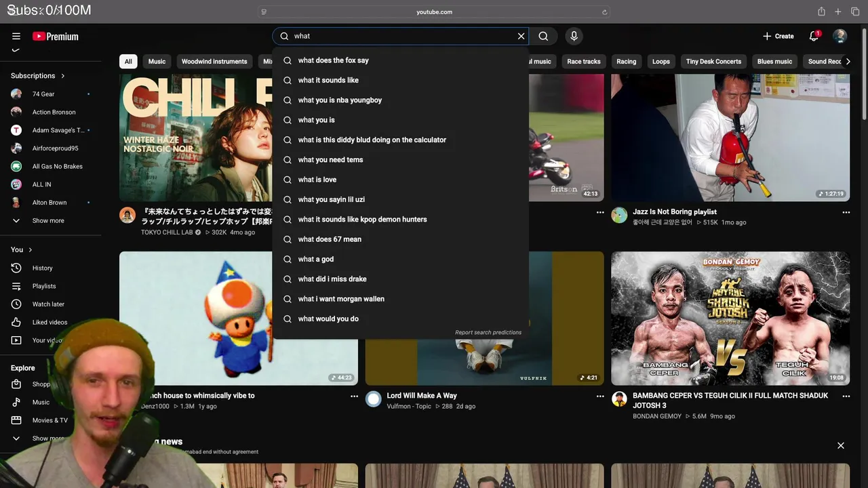Expand the Subscriptions section header

pyautogui.click(x=38, y=76)
